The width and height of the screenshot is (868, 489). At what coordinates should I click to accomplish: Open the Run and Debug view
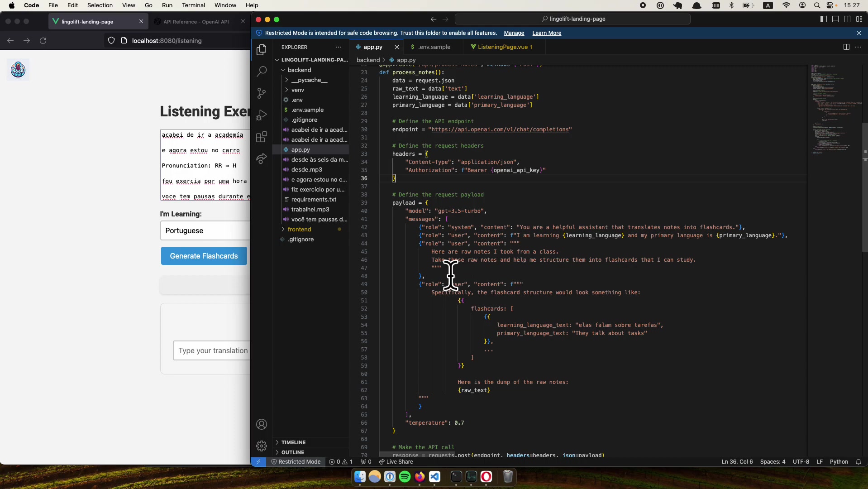[x=262, y=115]
